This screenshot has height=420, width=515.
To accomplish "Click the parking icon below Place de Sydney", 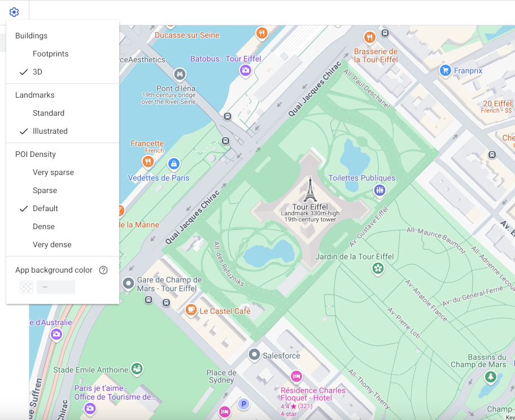I will 244,404.
